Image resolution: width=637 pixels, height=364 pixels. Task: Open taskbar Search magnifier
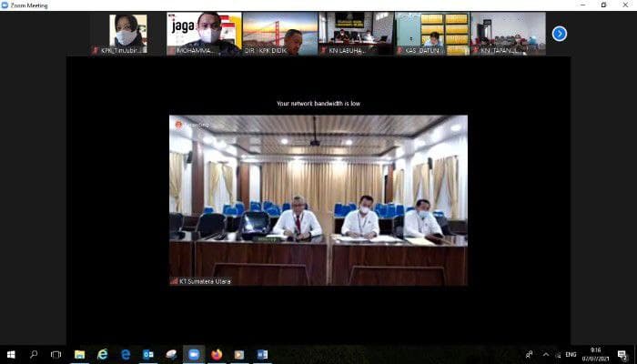(x=34, y=355)
